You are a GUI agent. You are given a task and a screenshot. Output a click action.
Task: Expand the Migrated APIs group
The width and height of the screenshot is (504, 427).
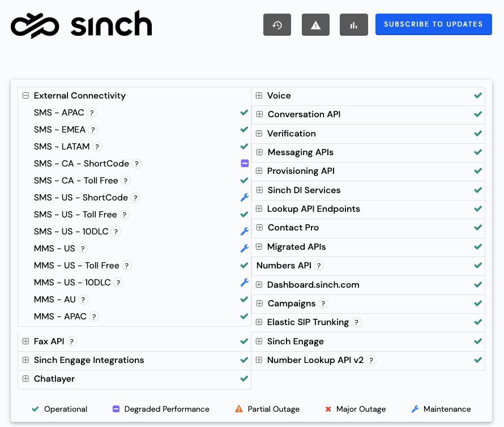(x=259, y=246)
